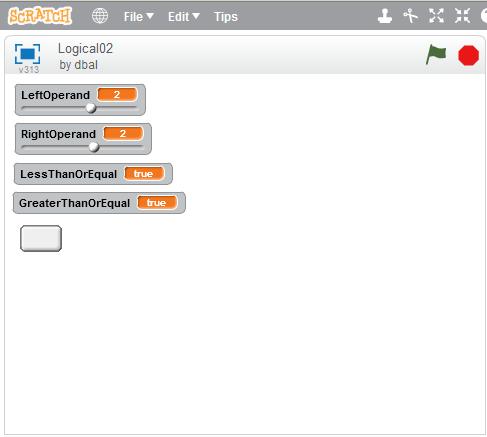Open the language globe menu
The image size is (487, 437).
(x=100, y=16)
